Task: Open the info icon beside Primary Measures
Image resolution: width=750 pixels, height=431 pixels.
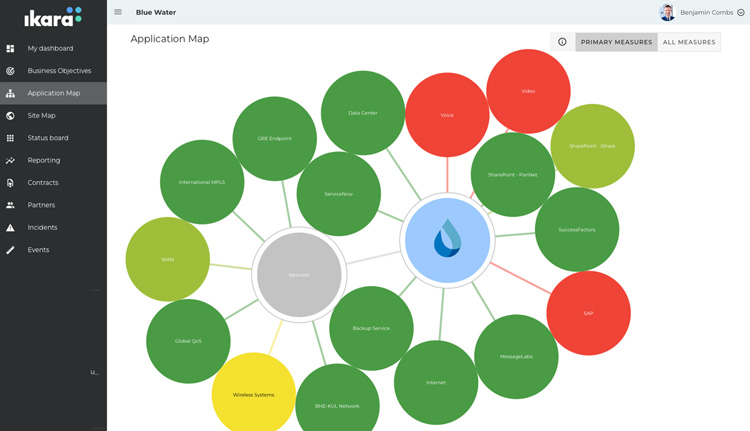Action: (562, 42)
